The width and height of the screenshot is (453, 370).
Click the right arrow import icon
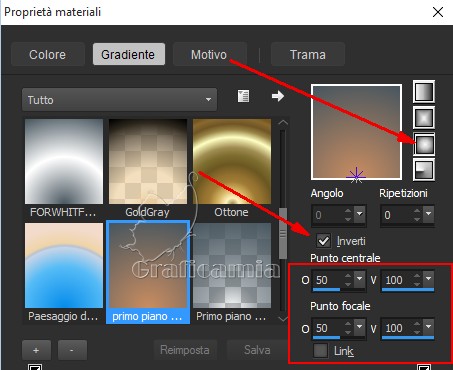278,96
